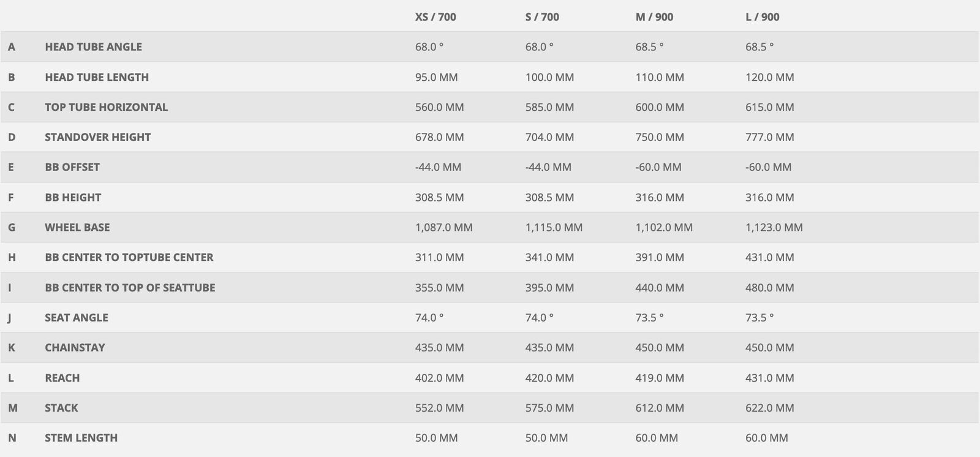This screenshot has width=980, height=457.
Task: Select the L / 900 column header
Action: coord(762,17)
